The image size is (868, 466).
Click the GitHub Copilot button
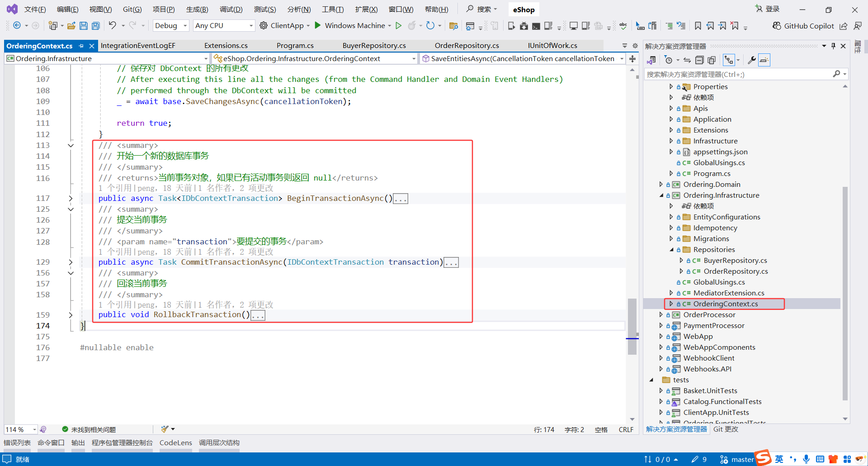pos(803,26)
